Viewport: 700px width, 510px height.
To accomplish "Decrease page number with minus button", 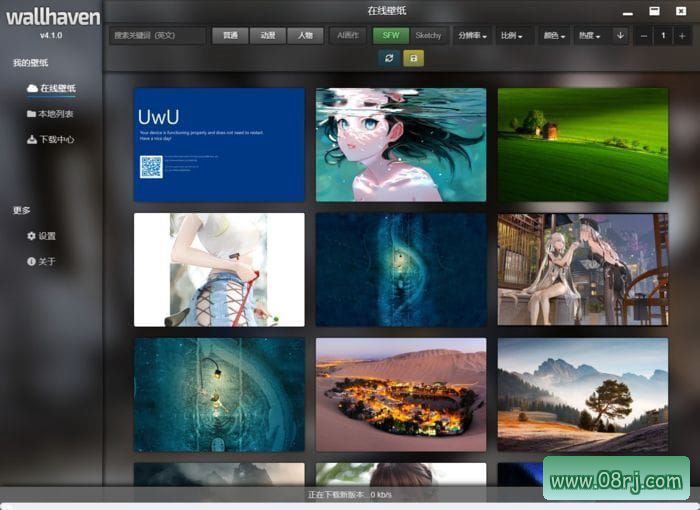I will tap(643, 36).
